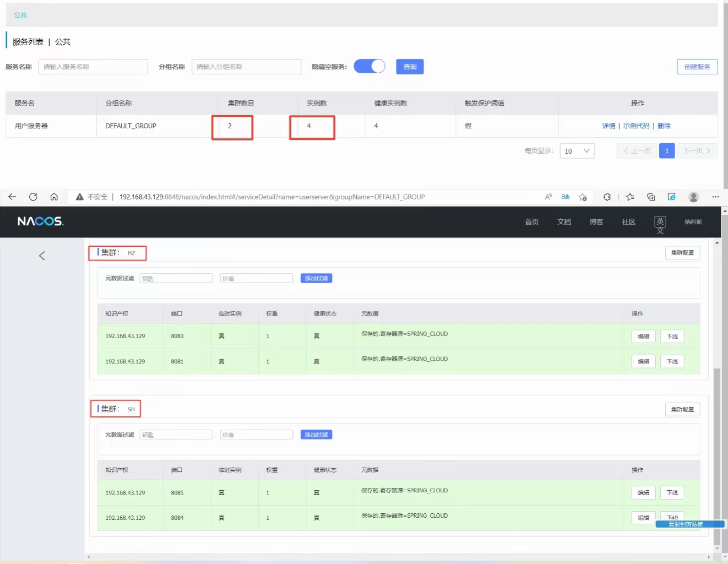Add this page to favorites star icon

pos(583,197)
